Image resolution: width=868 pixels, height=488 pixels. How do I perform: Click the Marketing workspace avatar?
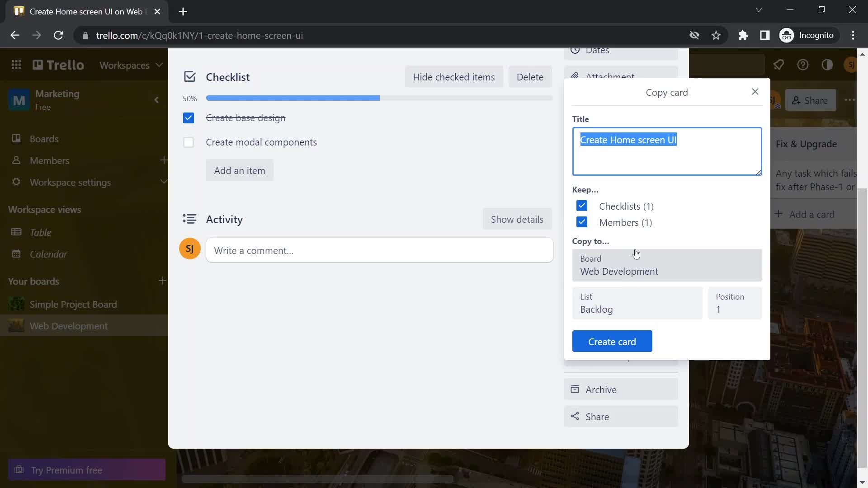point(19,100)
